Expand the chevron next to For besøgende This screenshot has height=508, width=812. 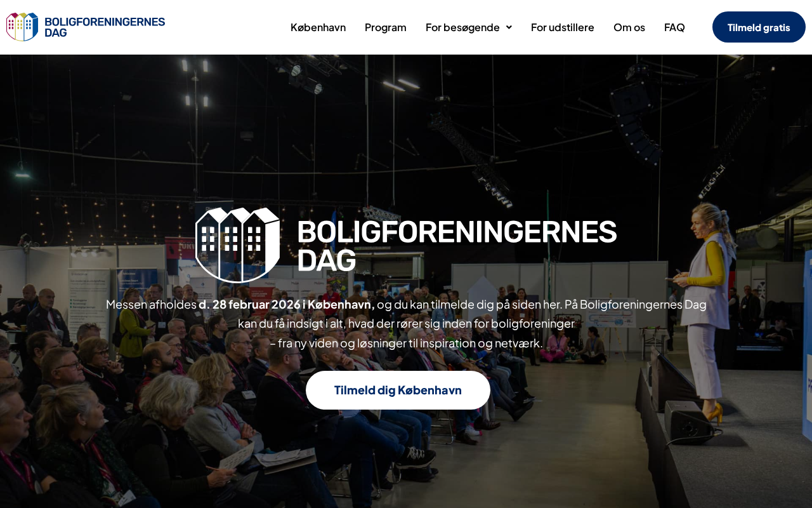point(509,27)
